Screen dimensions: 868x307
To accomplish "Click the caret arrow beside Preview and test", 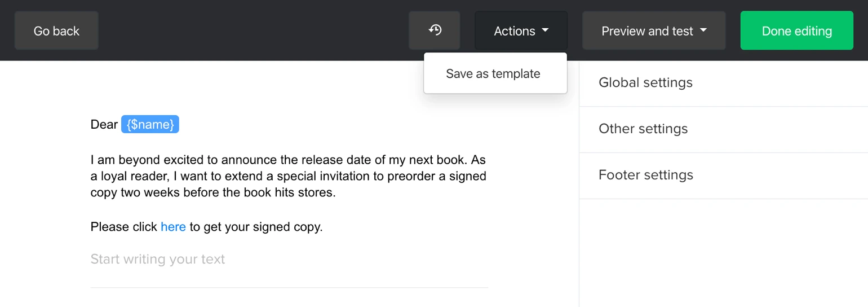I will 703,30.
